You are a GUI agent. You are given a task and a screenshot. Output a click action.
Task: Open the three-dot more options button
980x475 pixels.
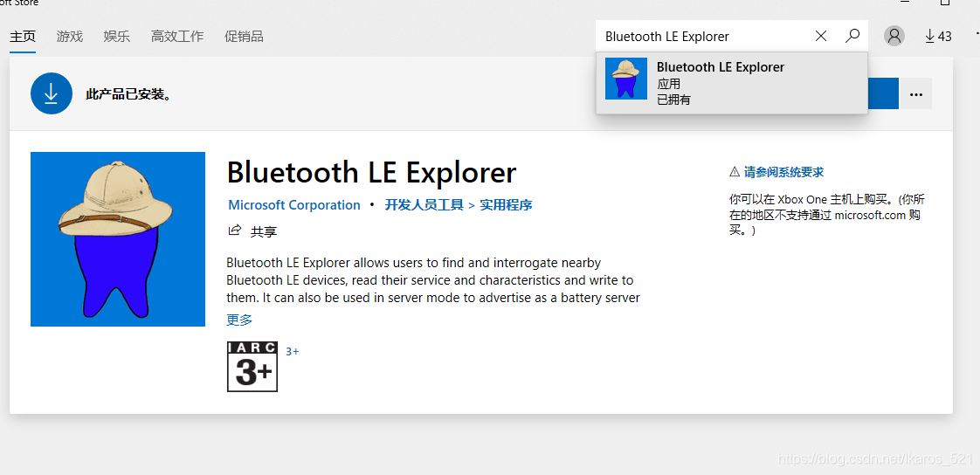point(916,93)
